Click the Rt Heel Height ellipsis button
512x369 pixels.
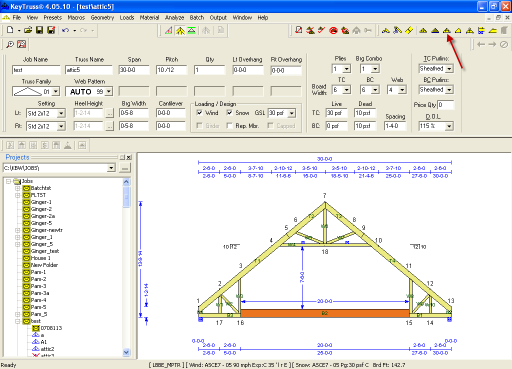pos(109,126)
